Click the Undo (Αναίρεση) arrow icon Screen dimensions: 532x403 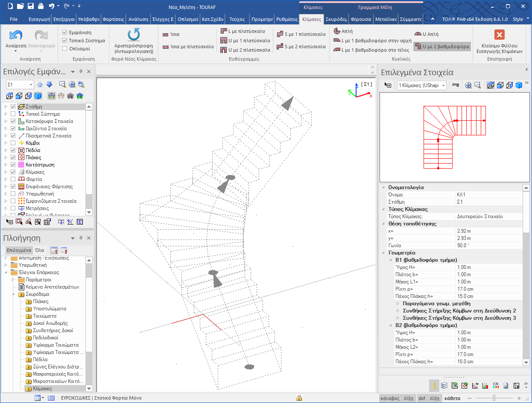tap(16, 36)
